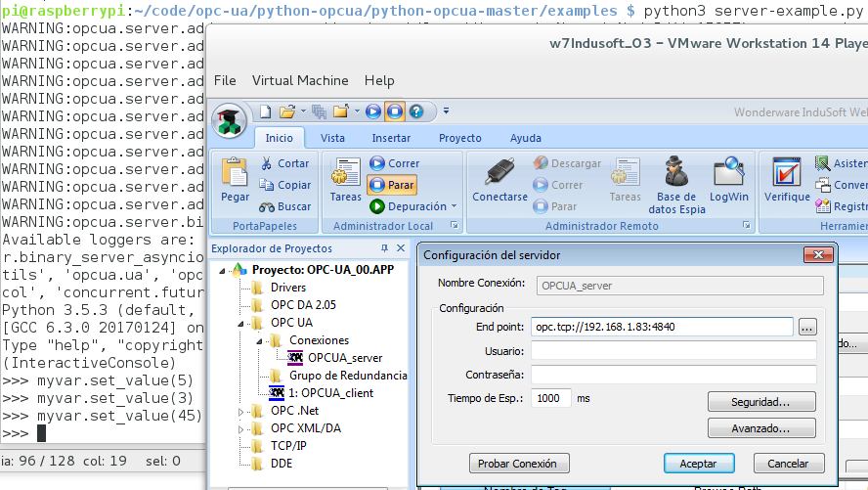
Task: Open Seguridad... settings
Action: [761, 402]
